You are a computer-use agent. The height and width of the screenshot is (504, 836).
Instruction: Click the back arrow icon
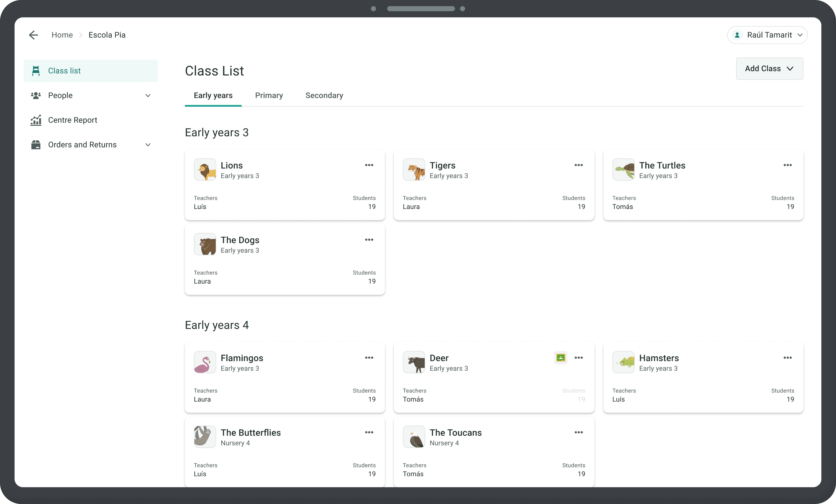click(x=34, y=35)
